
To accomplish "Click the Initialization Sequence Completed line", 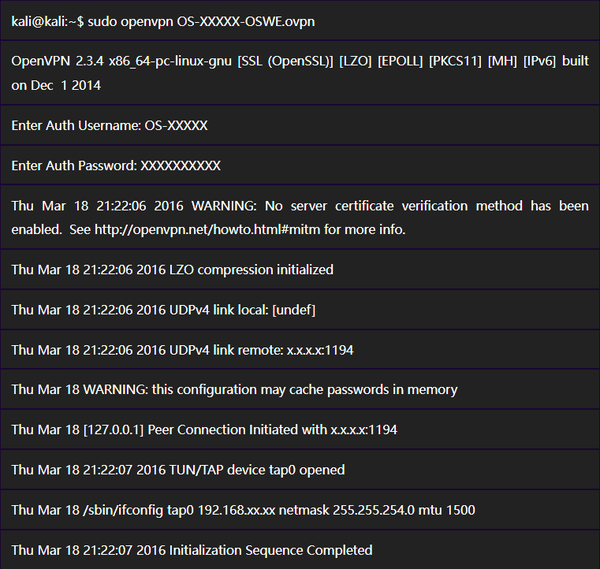I will pyautogui.click(x=191, y=549).
